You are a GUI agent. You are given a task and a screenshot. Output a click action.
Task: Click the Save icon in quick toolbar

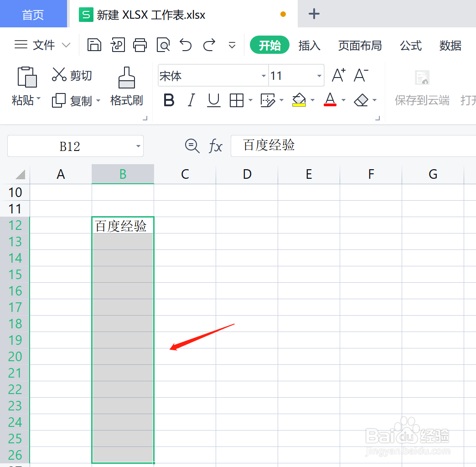coord(94,45)
